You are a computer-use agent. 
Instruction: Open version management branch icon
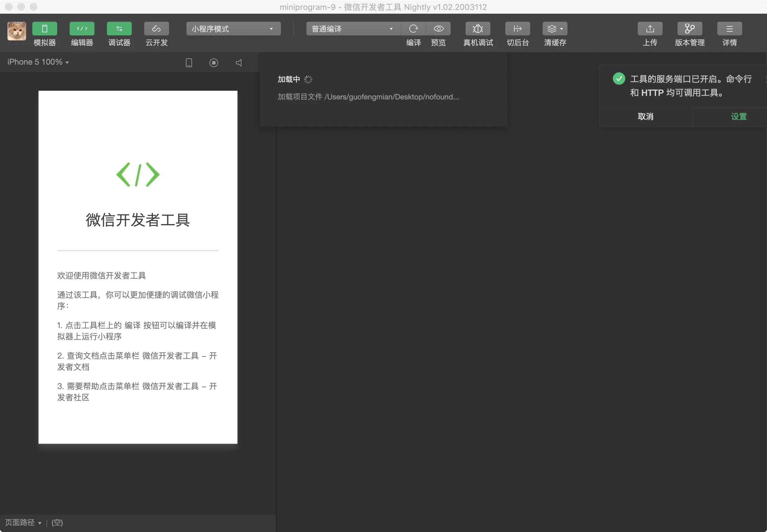[689, 29]
